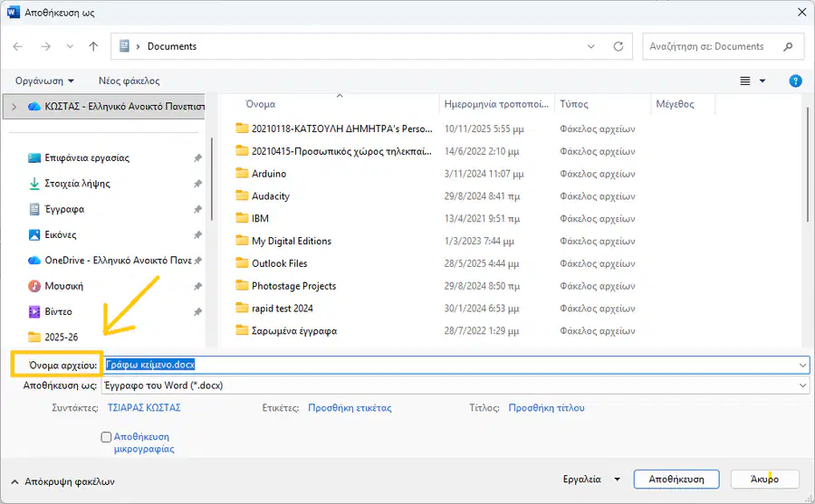Click pin icon next to Επιφάνεια εργασίας
The height and width of the screenshot is (504, 815).
(x=197, y=158)
